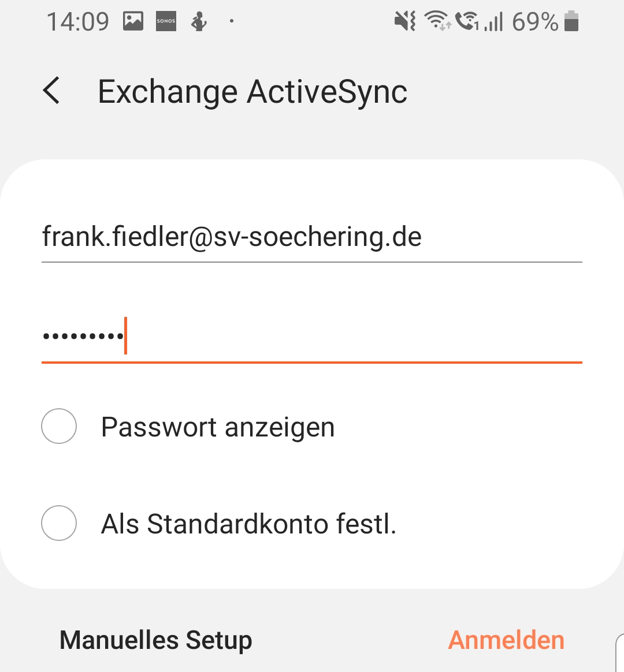Tap the 'Als Standardkonto festl.' label text
The height and width of the screenshot is (672, 624).
[x=248, y=524]
